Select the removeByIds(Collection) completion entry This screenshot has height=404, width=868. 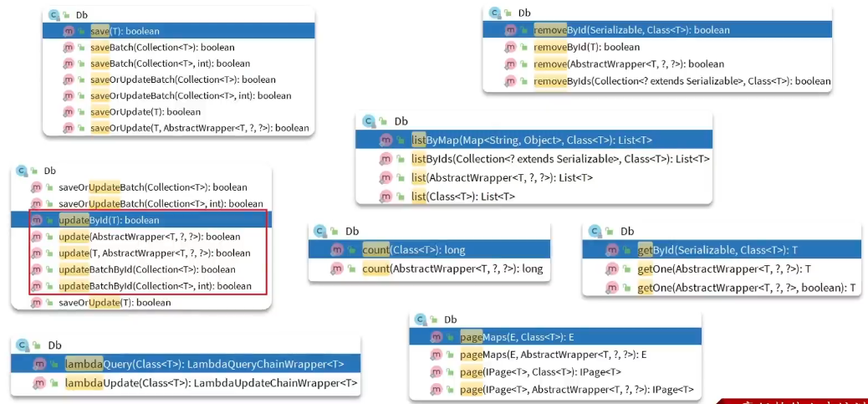point(682,81)
